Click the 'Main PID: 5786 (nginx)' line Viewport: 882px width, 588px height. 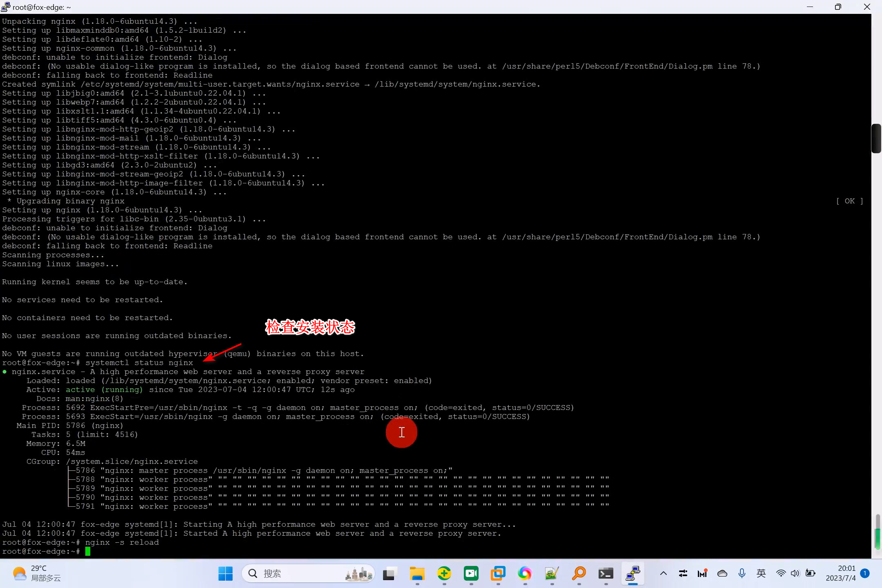click(x=70, y=425)
